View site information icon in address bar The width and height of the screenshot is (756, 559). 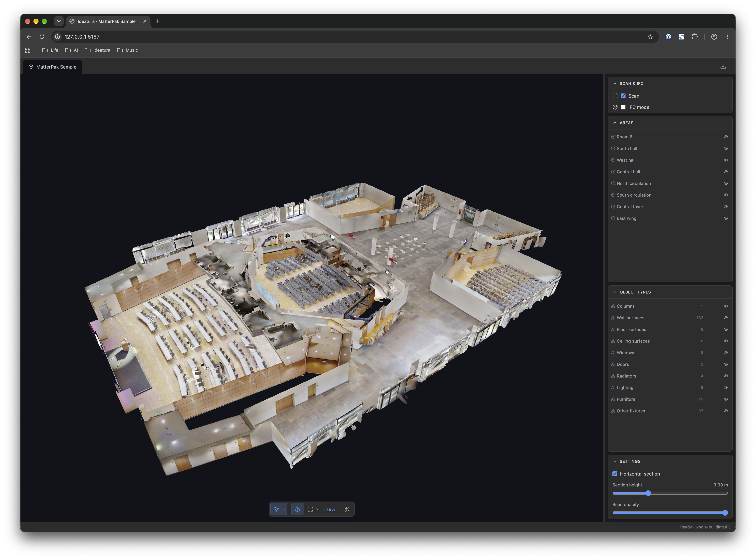click(57, 37)
